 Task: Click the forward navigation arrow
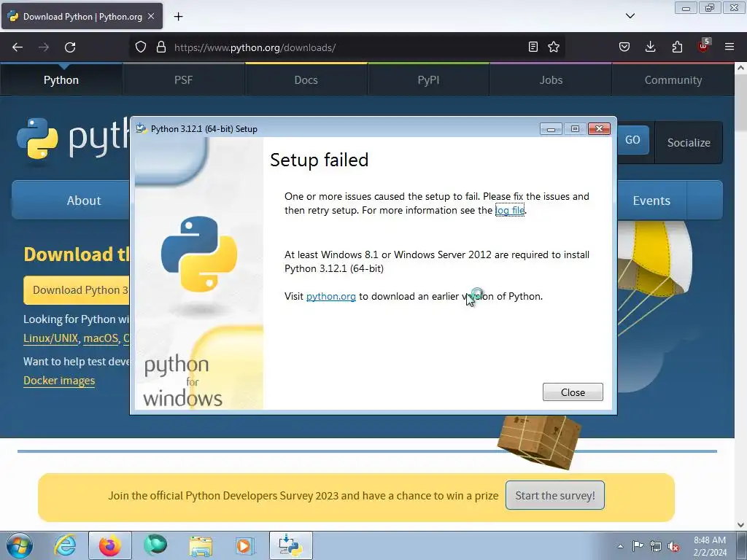[x=44, y=47]
